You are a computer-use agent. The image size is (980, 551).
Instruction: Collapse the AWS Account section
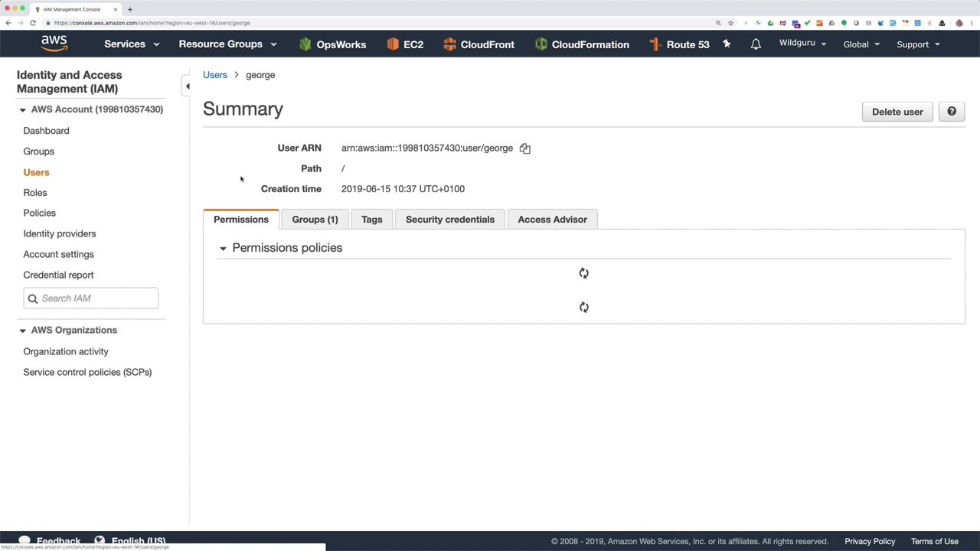pos(22,109)
